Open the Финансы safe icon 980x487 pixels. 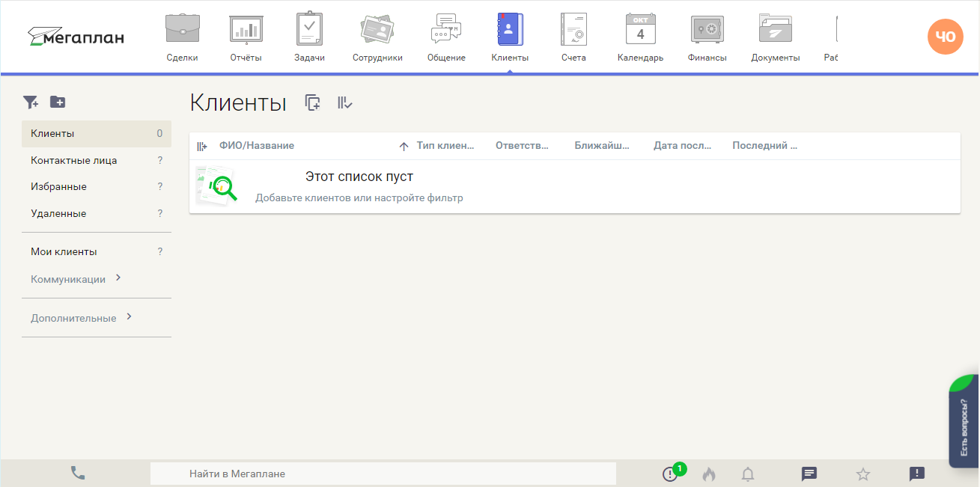pyautogui.click(x=707, y=30)
